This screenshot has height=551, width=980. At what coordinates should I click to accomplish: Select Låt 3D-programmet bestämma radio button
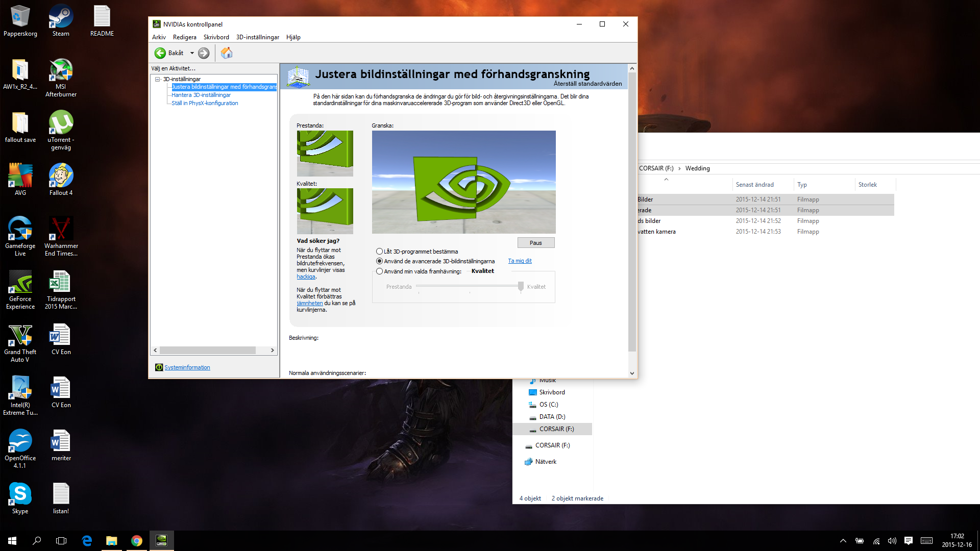[379, 252]
